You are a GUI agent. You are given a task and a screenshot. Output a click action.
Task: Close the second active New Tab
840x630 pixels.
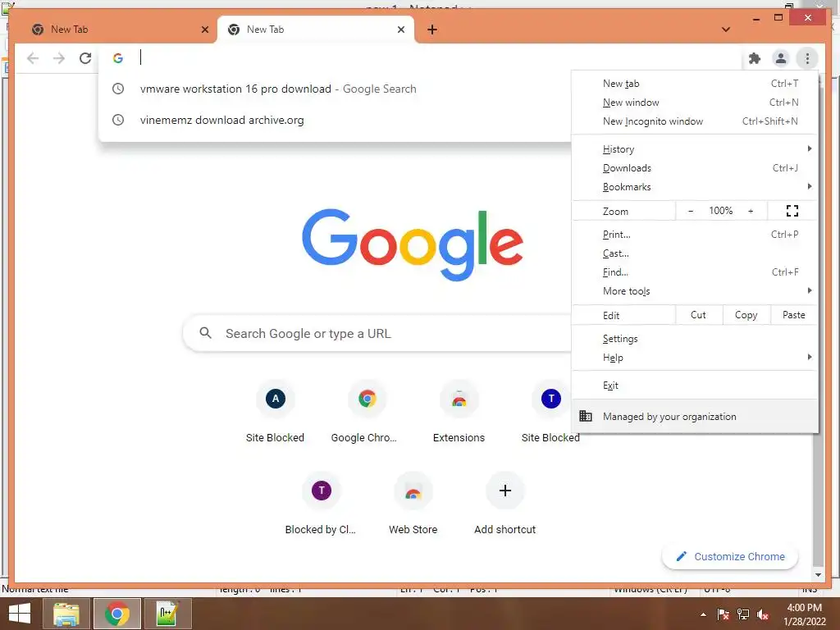pyautogui.click(x=400, y=30)
